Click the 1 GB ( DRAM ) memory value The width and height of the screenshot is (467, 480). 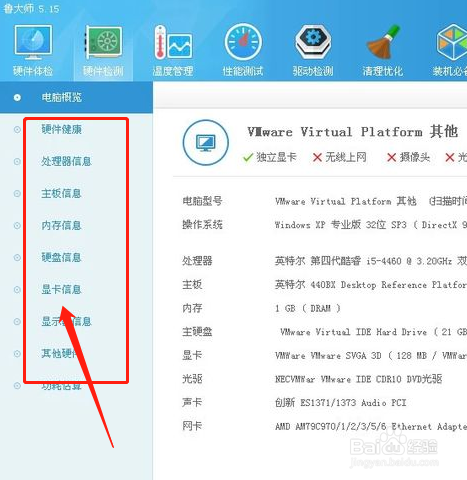[x=308, y=308]
